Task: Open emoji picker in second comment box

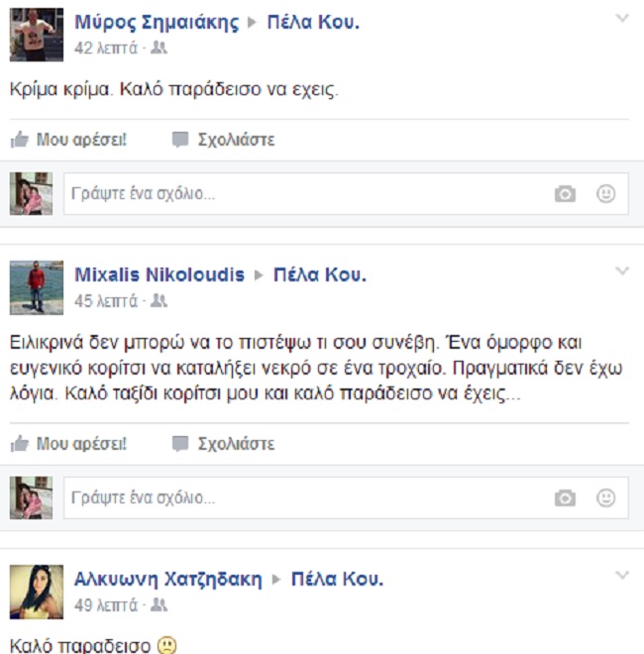Action: coord(605,497)
